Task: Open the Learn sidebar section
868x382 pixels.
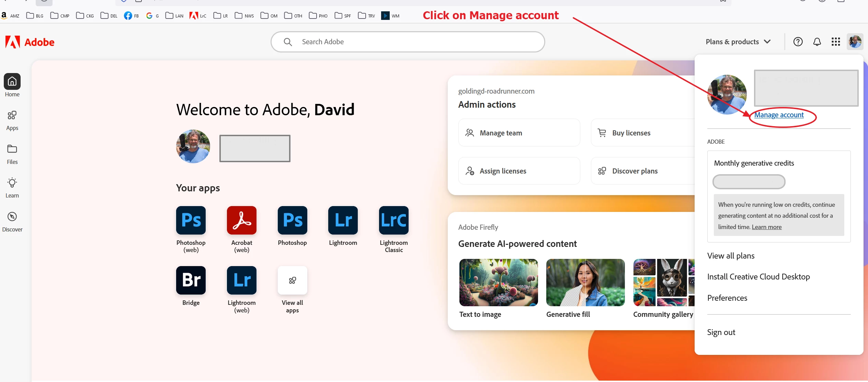Action: pos(12,188)
